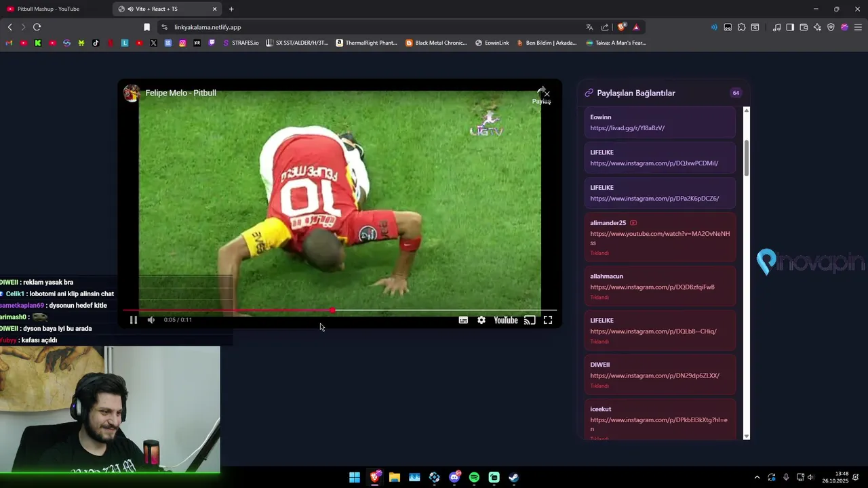The image size is (868, 488).
Task: Click the chain-link icon beside Paylaşılan Bağlantılar
Action: (x=589, y=93)
